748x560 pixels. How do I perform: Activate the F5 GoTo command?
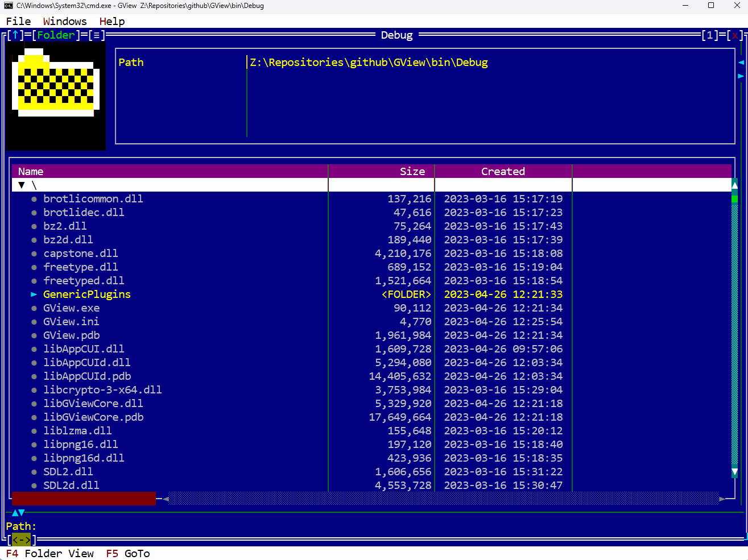tap(128, 553)
